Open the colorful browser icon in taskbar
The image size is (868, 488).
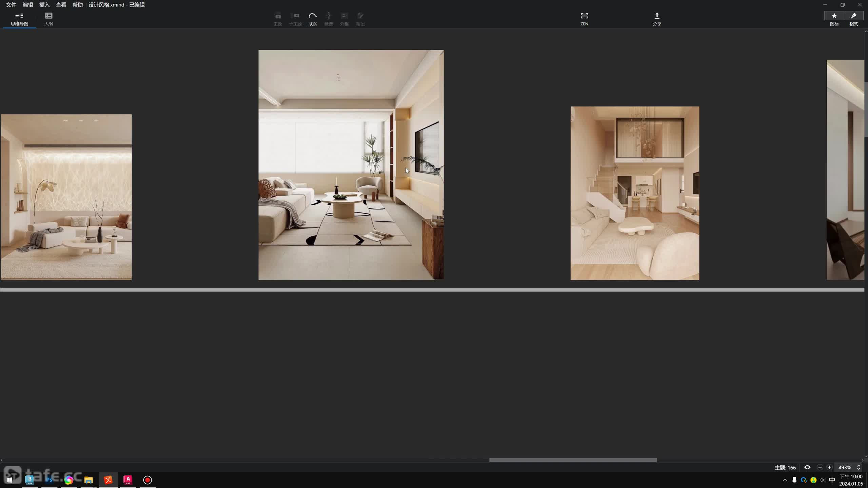coord(69,480)
